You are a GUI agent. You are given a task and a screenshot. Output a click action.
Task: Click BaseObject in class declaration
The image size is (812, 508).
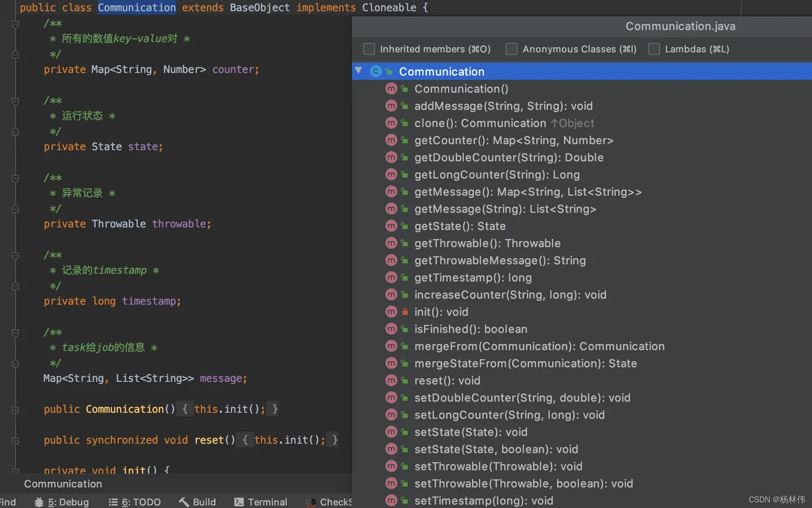[x=260, y=8]
